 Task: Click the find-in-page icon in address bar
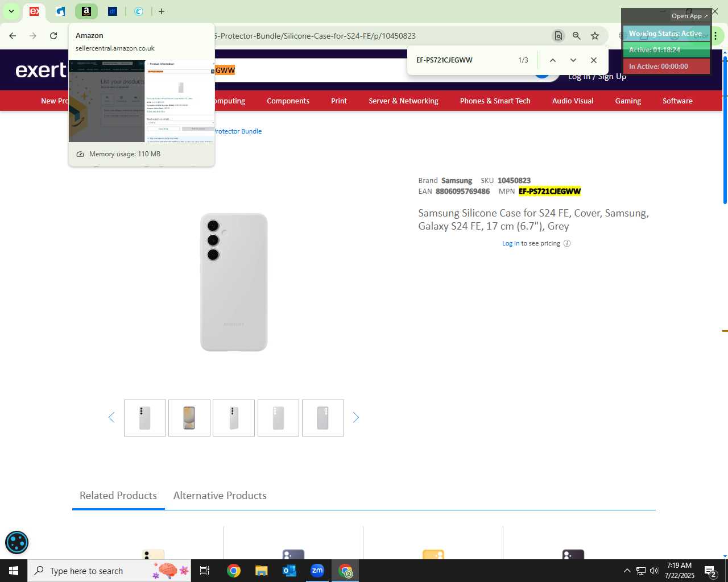click(559, 36)
